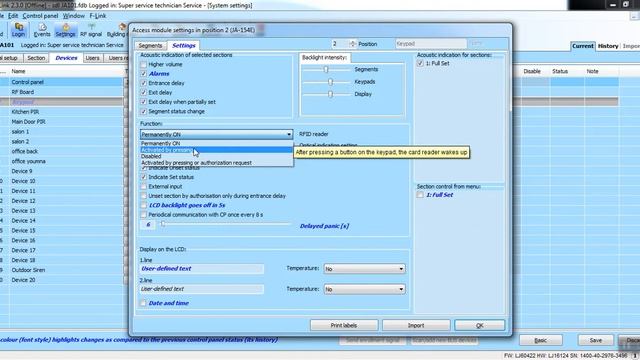This screenshot has height=360, width=640.
Task: Select the Settings dialog tab
Action: pyautogui.click(x=184, y=45)
